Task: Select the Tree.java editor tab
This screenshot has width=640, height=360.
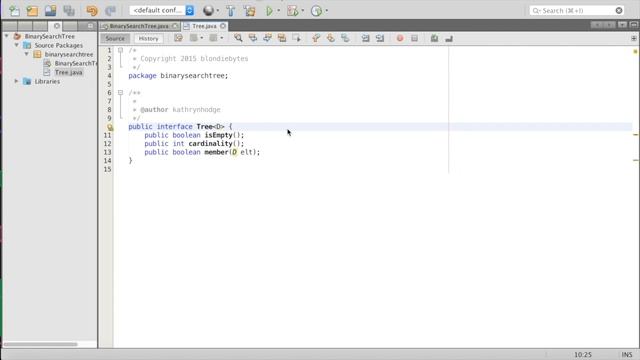Action: coord(204,26)
